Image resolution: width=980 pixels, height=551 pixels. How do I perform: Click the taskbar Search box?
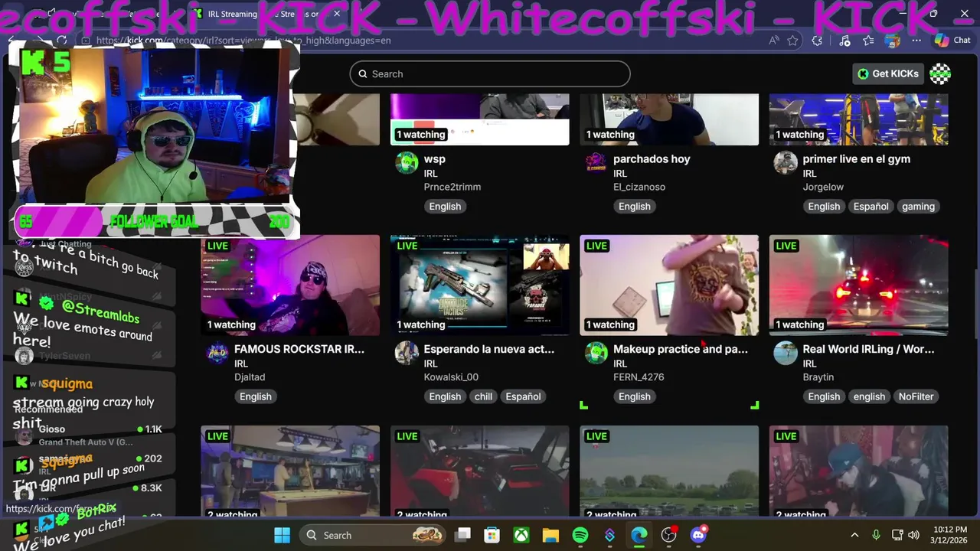click(x=373, y=535)
